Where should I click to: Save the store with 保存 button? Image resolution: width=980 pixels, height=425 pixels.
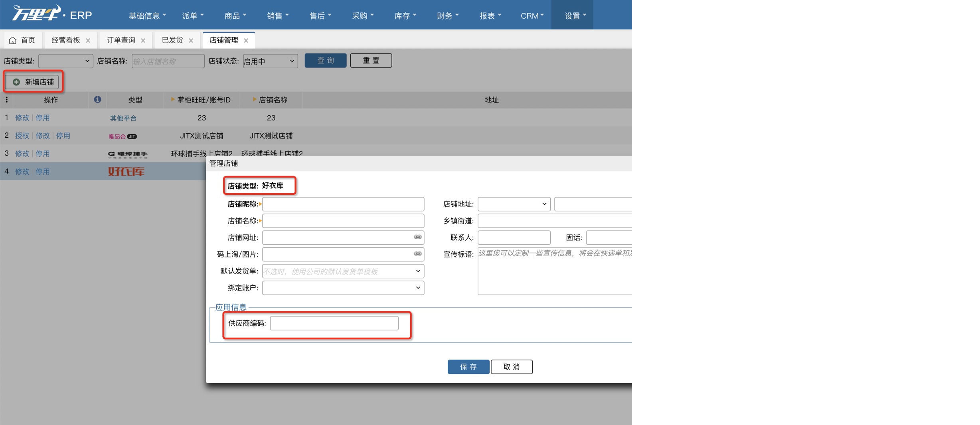point(468,367)
